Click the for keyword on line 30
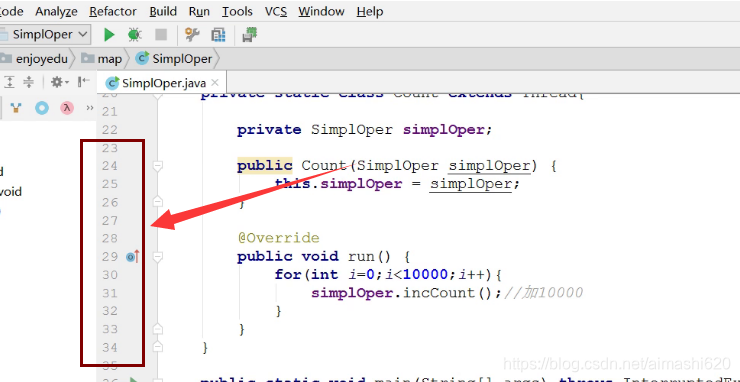 [x=288, y=275]
